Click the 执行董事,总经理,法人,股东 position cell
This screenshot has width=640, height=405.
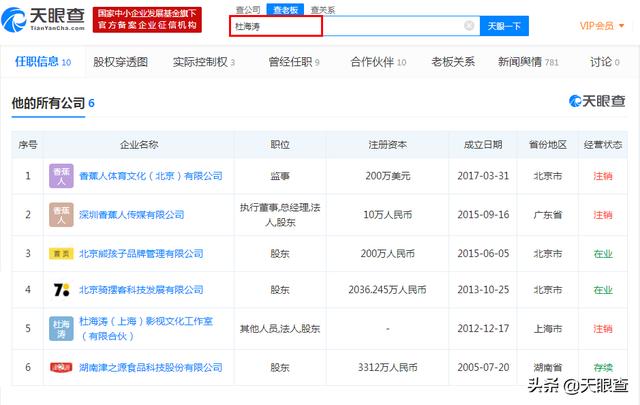pos(280,215)
